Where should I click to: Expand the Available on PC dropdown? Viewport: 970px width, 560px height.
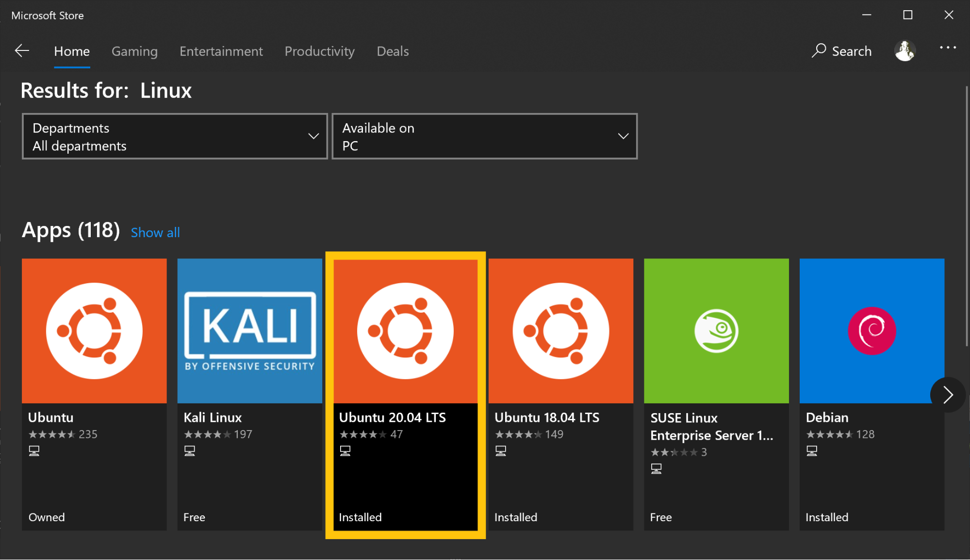(x=484, y=136)
